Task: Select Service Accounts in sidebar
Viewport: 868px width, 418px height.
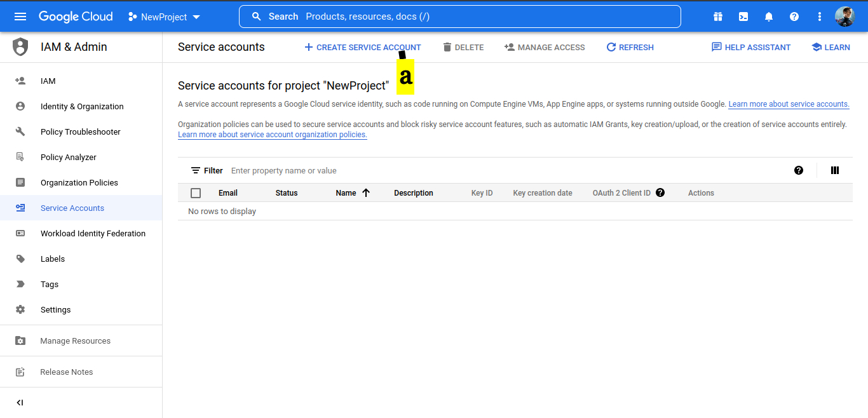Action: pyautogui.click(x=81, y=208)
